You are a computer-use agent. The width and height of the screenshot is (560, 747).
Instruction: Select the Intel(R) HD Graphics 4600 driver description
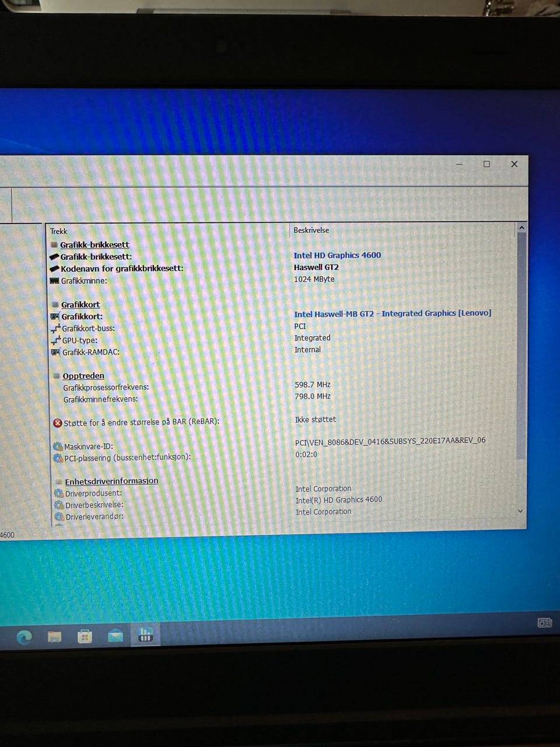point(339,500)
